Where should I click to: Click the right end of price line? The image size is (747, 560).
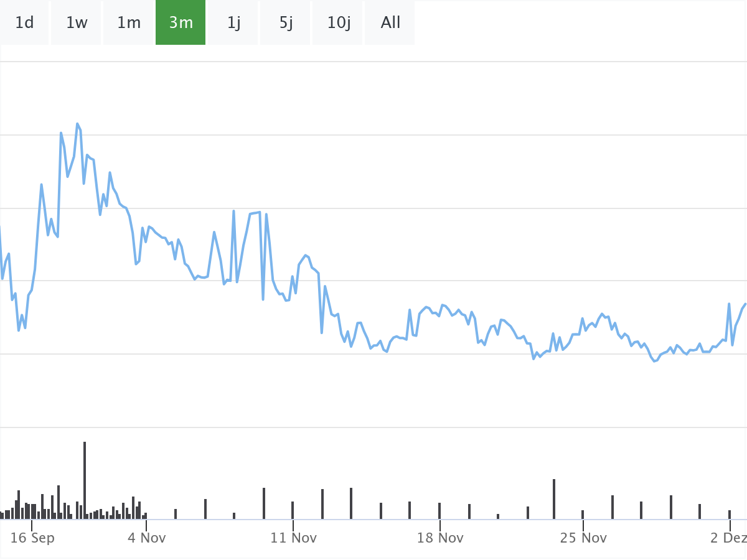745,304
